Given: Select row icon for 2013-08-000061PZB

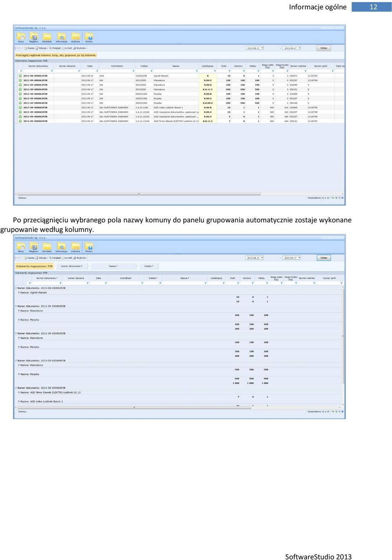Looking at the screenshot, I should pyautogui.click(x=20, y=76).
